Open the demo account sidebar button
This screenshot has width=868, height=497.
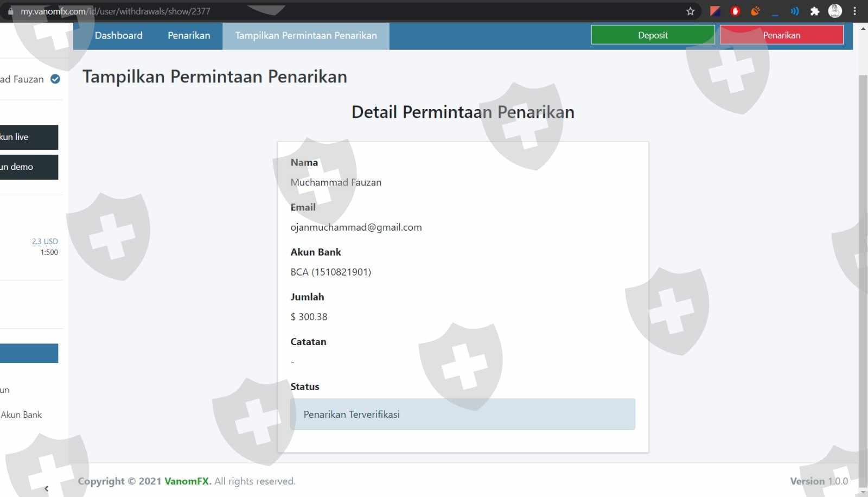point(29,167)
